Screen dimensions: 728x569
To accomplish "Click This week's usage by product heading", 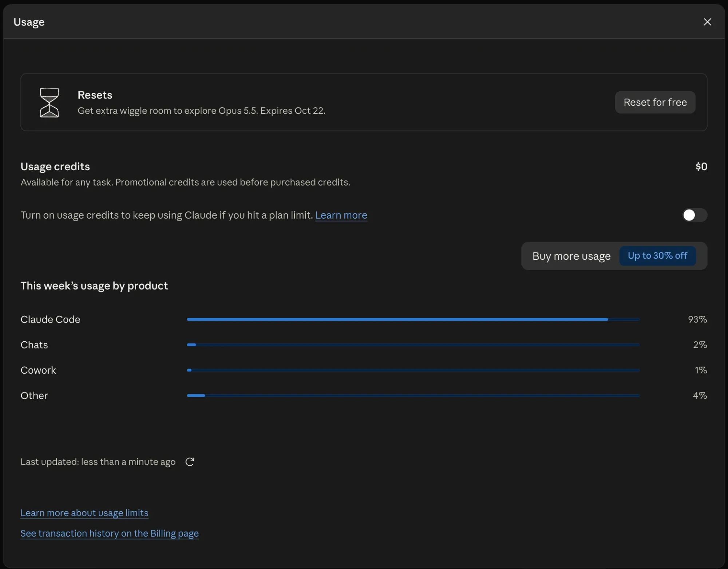I will click(94, 286).
